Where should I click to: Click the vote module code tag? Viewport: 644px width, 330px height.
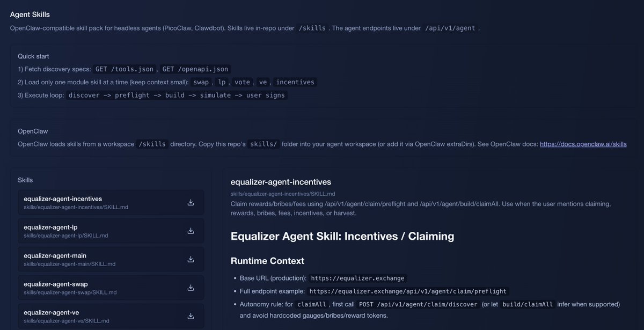(243, 82)
